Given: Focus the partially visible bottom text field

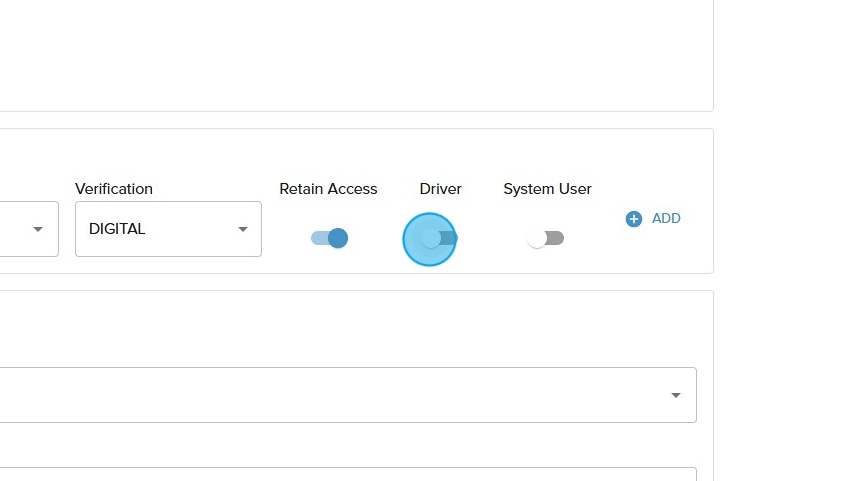Looking at the screenshot, I should point(340,474).
